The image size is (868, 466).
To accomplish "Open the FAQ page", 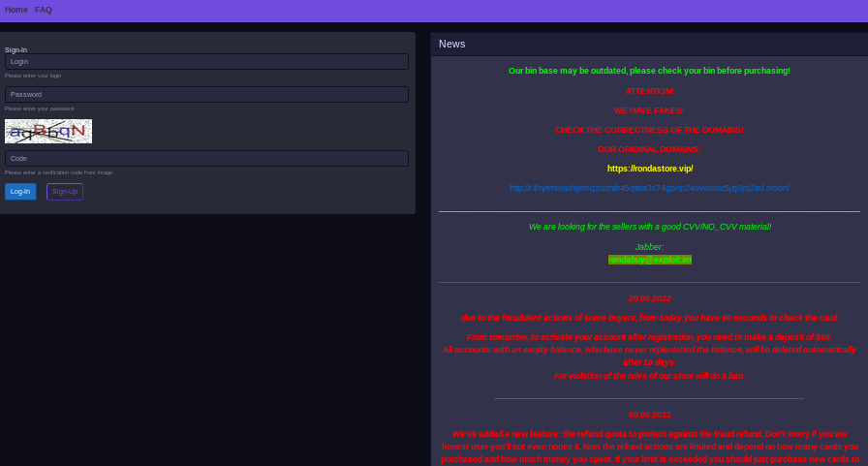I will pyautogui.click(x=44, y=10).
